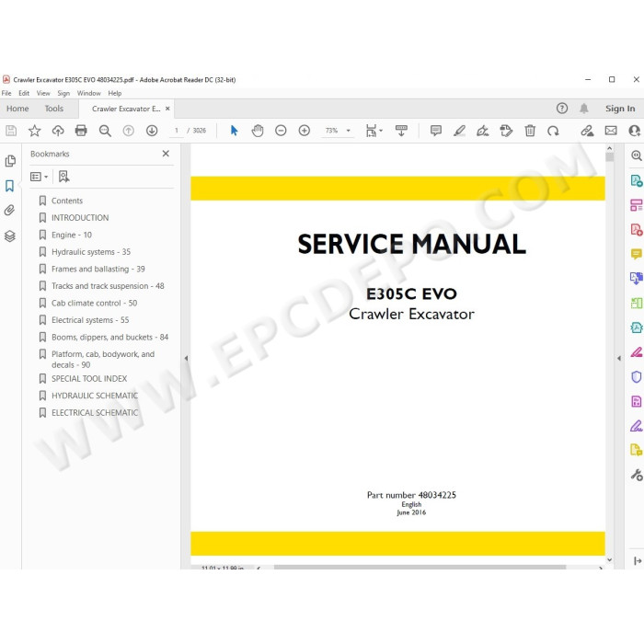This screenshot has height=644, width=644.
Task: Open the More Tools wrench icon
Action: tap(637, 475)
